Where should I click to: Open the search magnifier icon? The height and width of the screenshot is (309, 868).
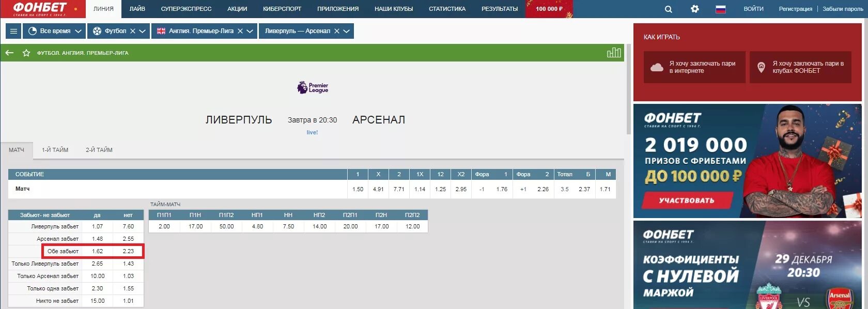point(668,9)
